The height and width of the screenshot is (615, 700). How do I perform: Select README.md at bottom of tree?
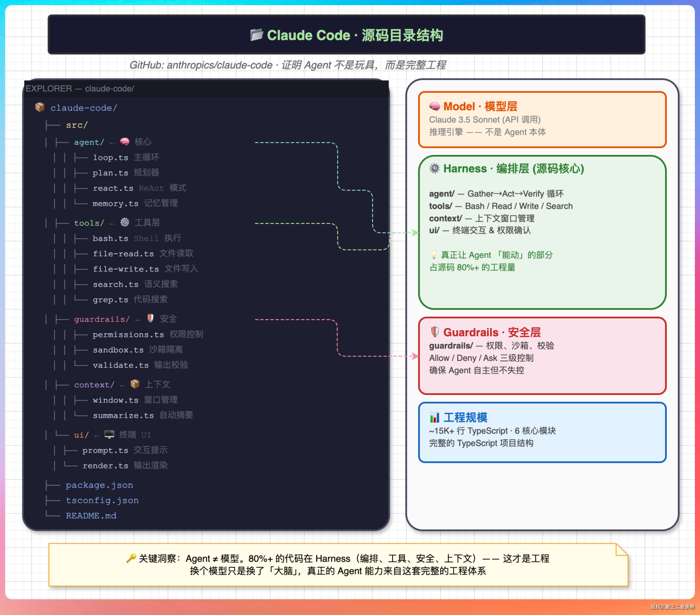click(91, 515)
